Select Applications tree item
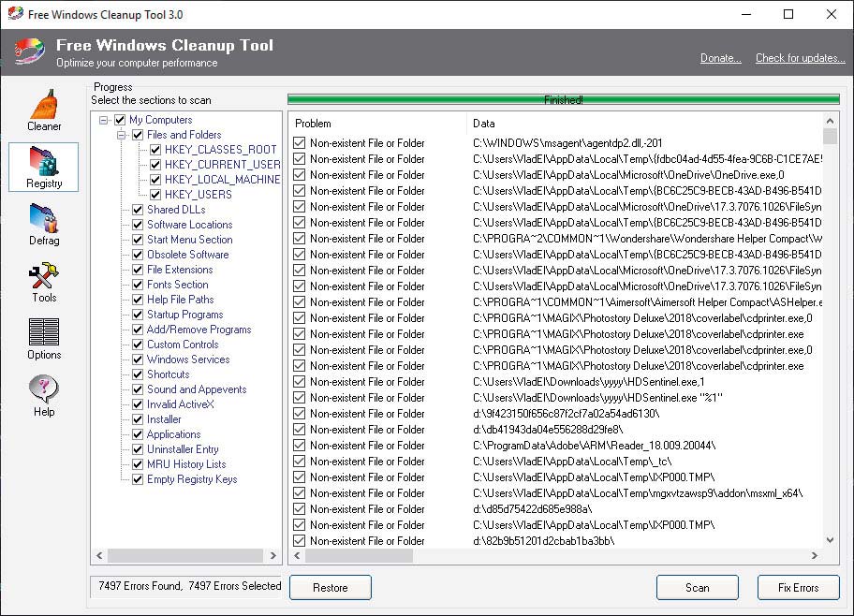The height and width of the screenshot is (616, 854). [174, 434]
